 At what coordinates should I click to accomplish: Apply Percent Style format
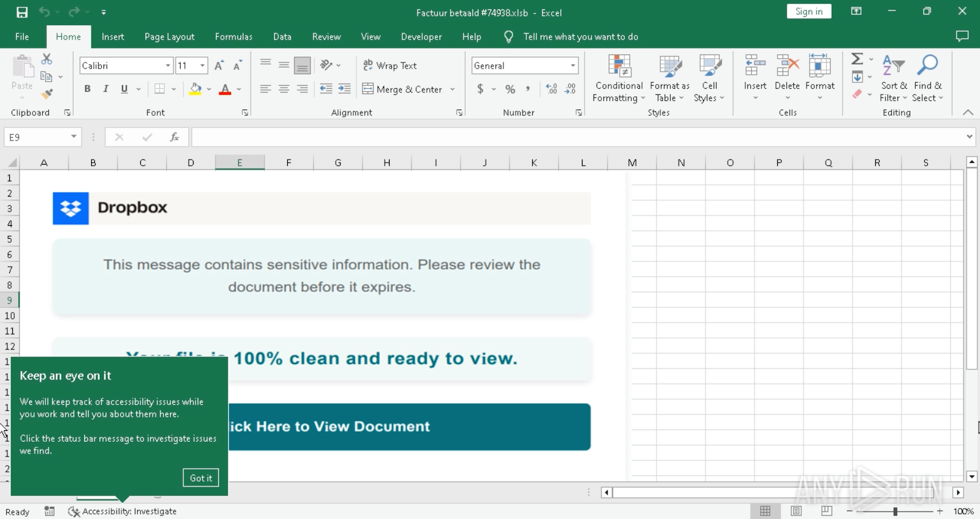(x=510, y=89)
